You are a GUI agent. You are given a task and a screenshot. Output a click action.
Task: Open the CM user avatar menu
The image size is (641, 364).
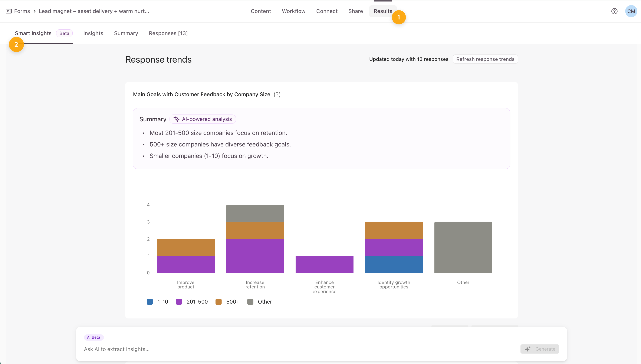tap(631, 11)
